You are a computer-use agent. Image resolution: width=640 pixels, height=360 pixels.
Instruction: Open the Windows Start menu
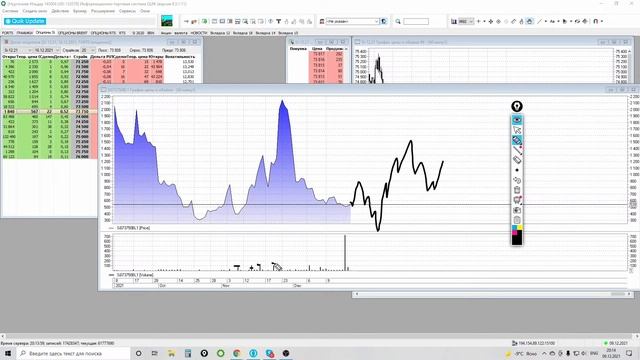tap(8, 353)
